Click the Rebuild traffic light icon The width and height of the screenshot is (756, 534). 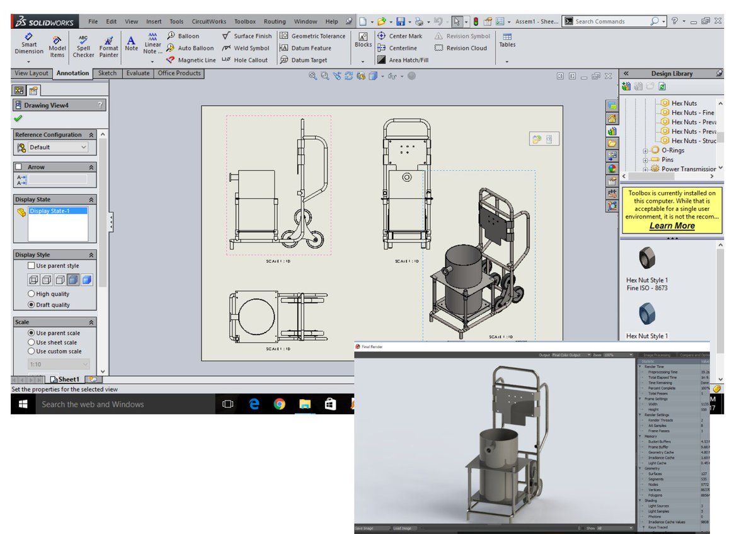pyautogui.click(x=475, y=21)
